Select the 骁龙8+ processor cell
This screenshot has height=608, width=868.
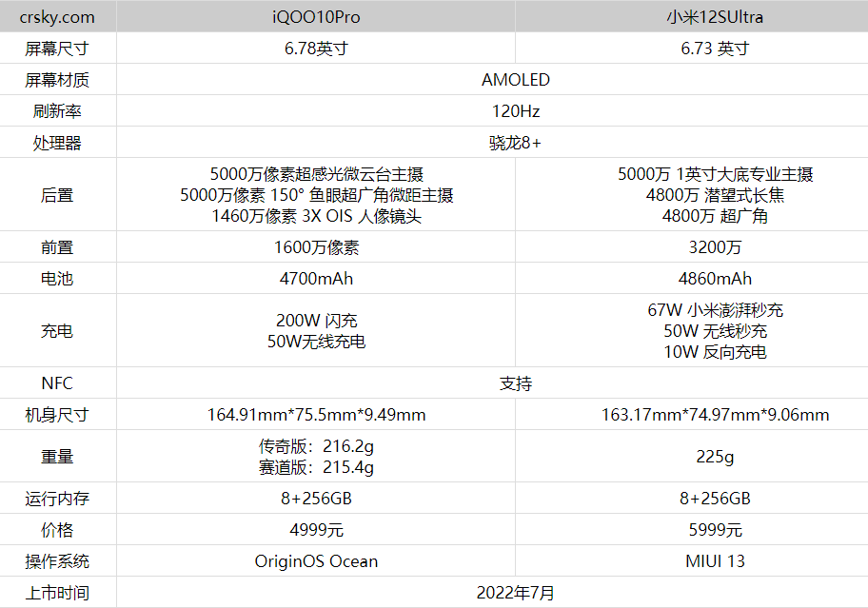[515, 143]
